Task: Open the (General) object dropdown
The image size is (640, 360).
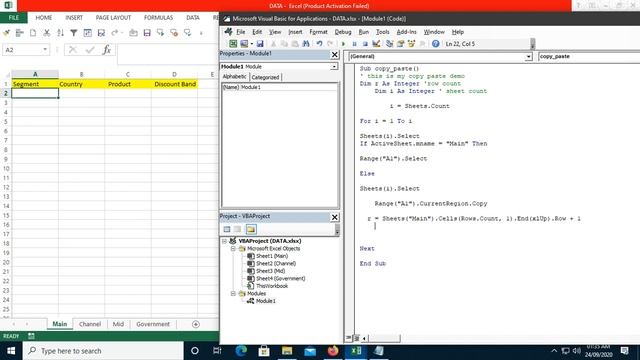Action: (529, 57)
